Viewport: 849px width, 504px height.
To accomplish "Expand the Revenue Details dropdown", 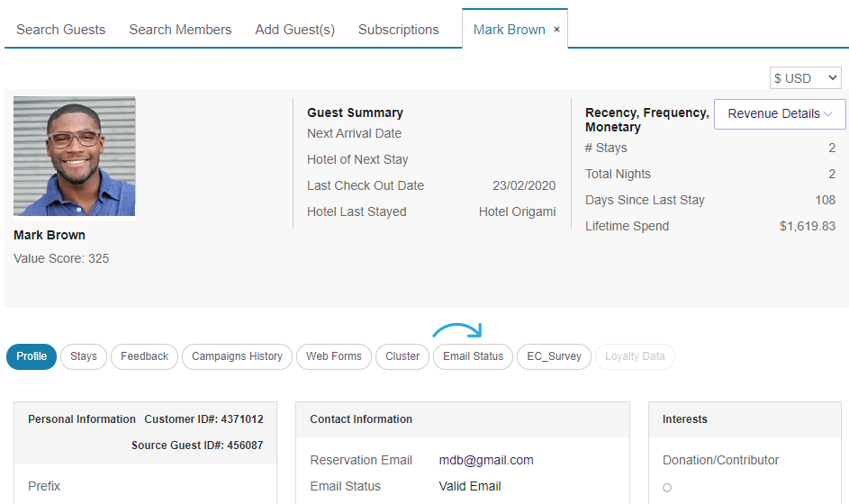I will 780,113.
